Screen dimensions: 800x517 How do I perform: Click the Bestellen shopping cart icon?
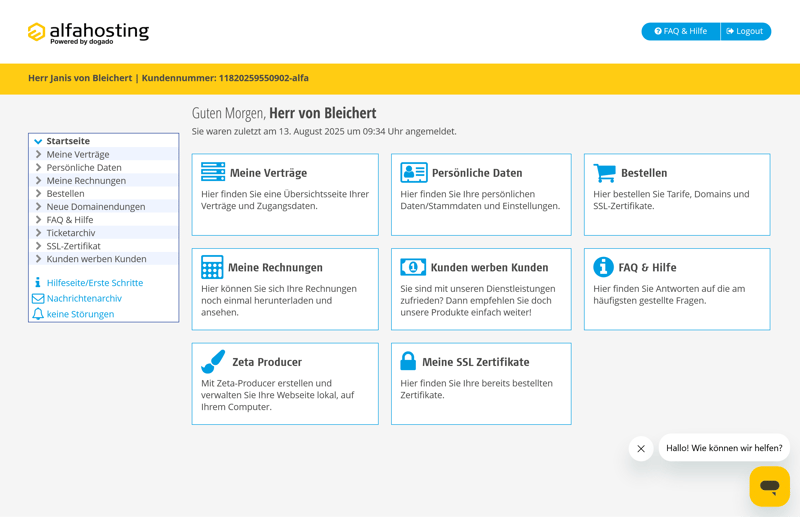click(604, 172)
